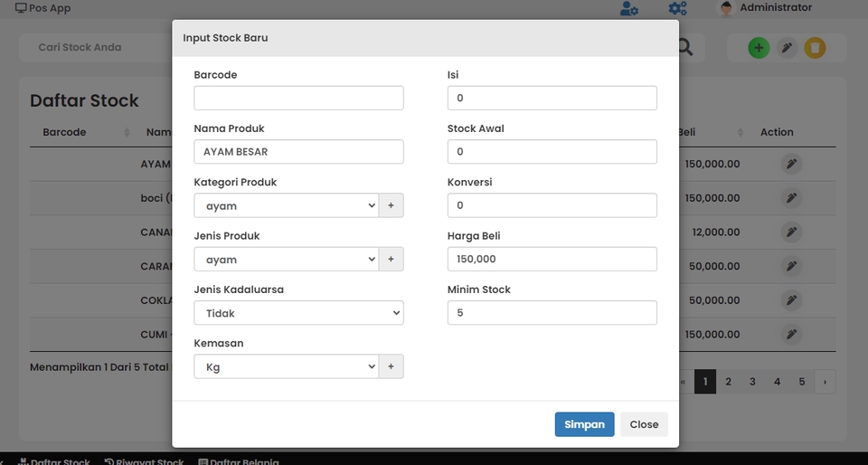Open the Kemasan dropdown
The height and width of the screenshot is (465, 868).
click(287, 366)
